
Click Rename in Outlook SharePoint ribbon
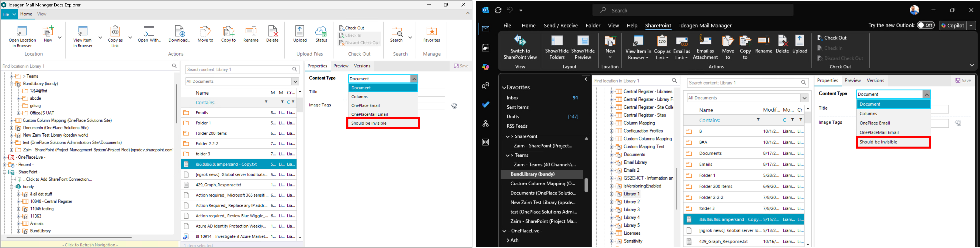[764, 44]
